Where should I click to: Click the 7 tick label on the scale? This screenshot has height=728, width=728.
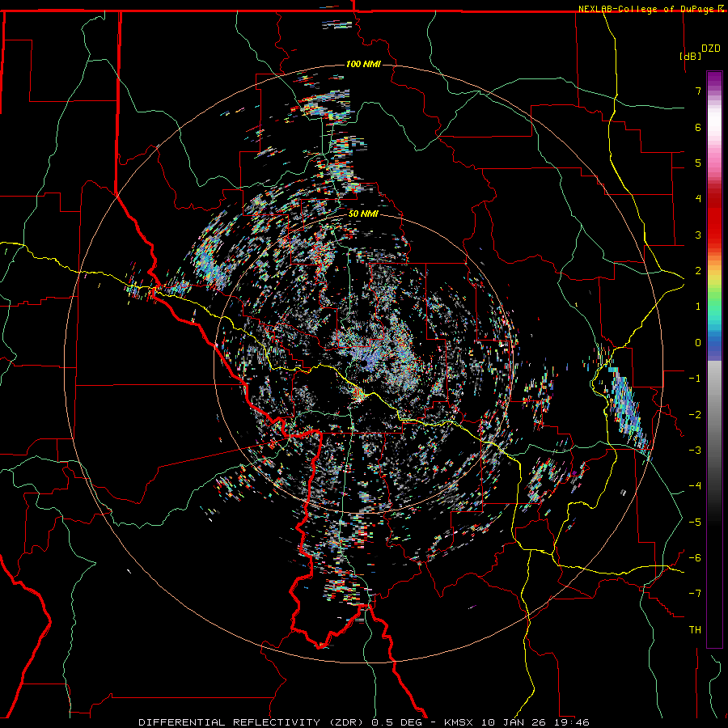[697, 91]
